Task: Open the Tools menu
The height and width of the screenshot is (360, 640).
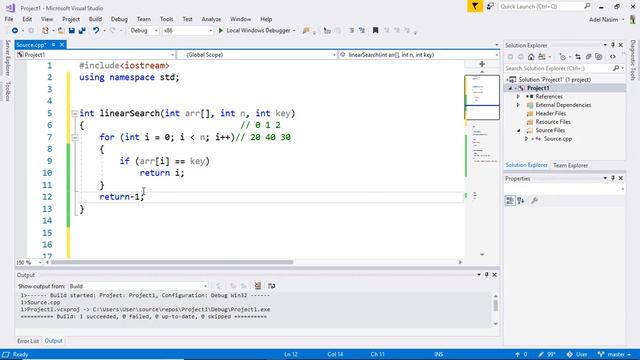Action: click(167, 19)
